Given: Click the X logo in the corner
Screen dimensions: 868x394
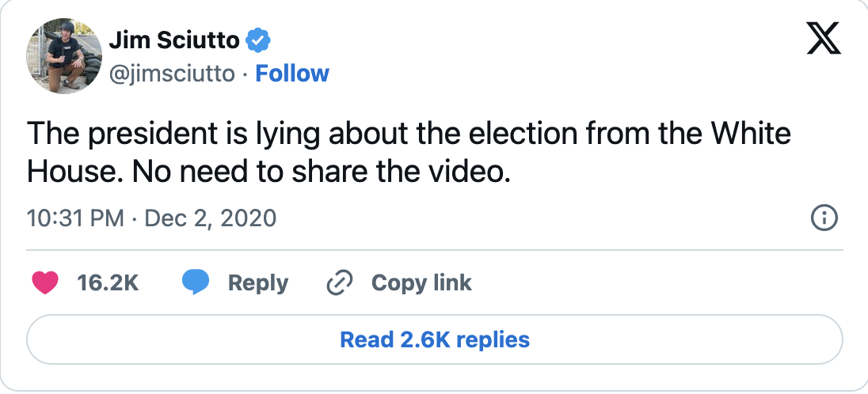Looking at the screenshot, I should pyautogui.click(x=823, y=38).
